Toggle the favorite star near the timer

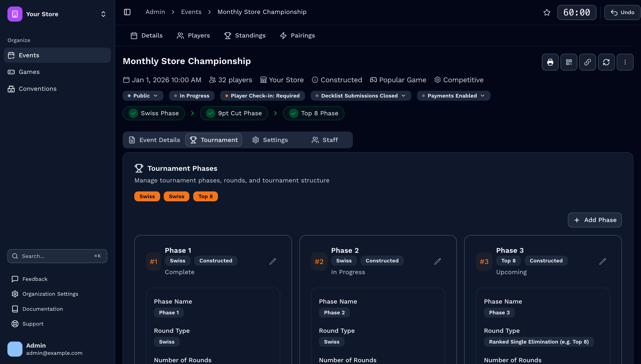tap(547, 13)
